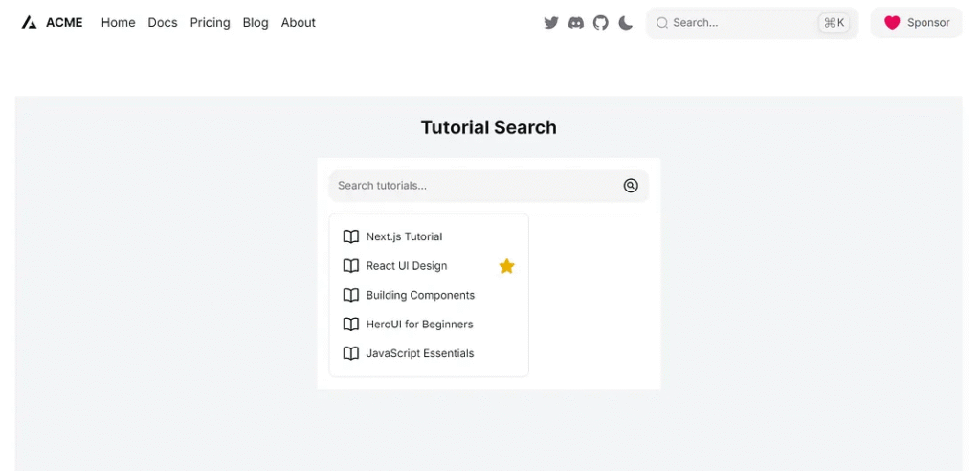Click the ACME logo icon

30,23
